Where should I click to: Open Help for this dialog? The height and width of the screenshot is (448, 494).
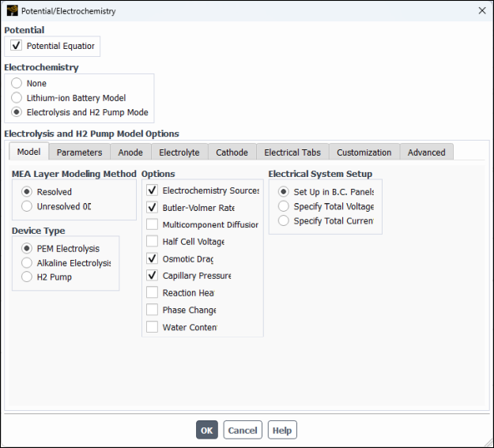(x=282, y=430)
